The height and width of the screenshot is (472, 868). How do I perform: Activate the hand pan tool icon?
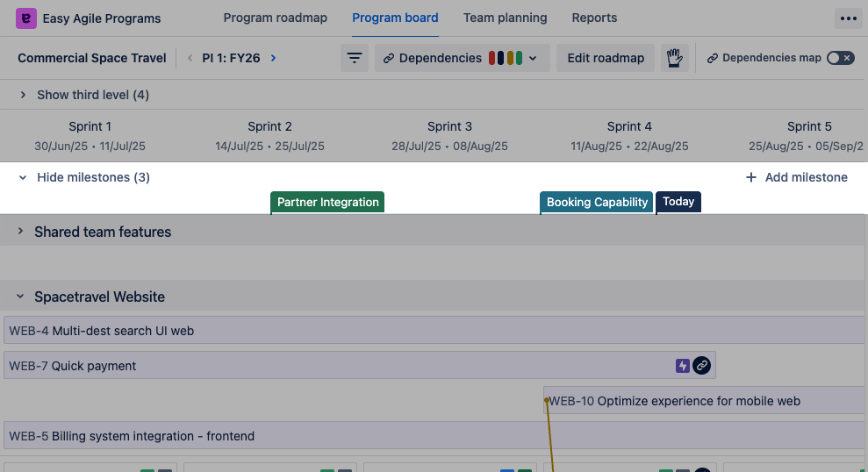674,58
